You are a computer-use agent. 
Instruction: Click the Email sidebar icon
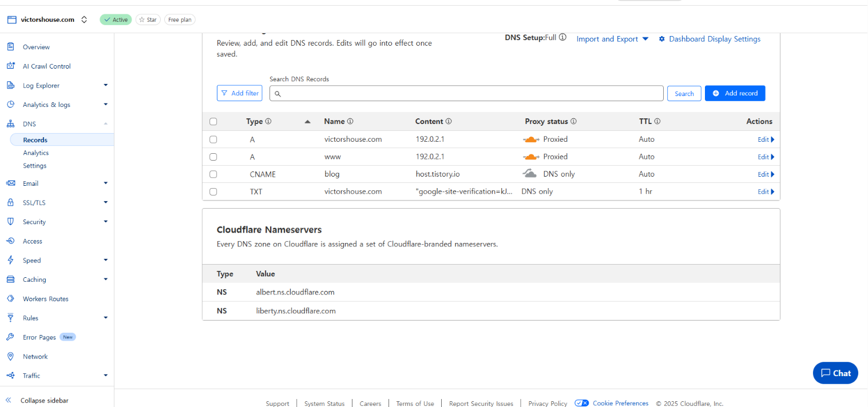coord(11,183)
